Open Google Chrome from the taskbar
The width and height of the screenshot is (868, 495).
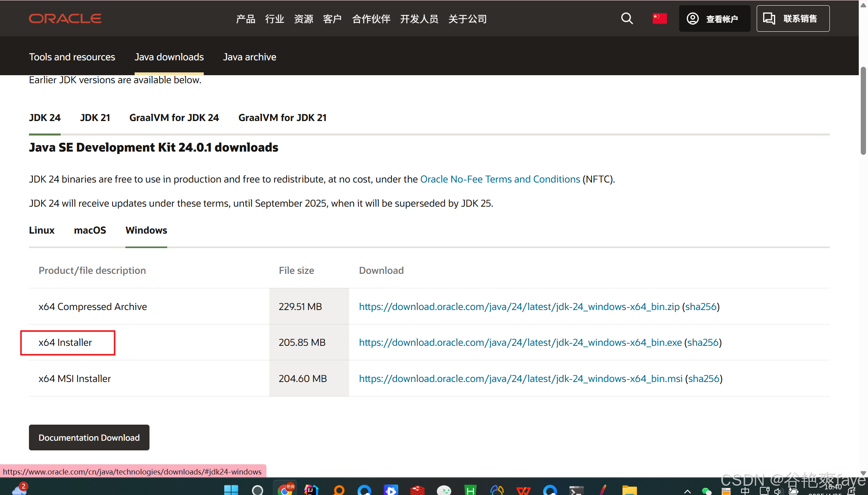point(285,490)
